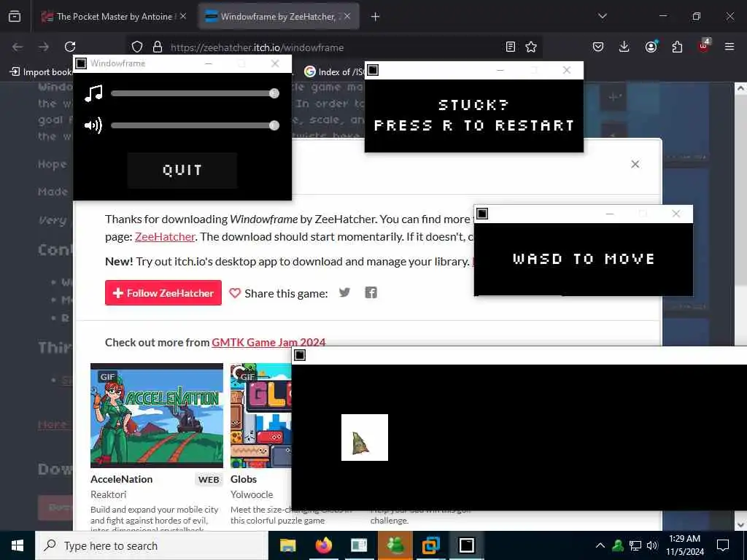Share the game on Twitter

(x=344, y=292)
